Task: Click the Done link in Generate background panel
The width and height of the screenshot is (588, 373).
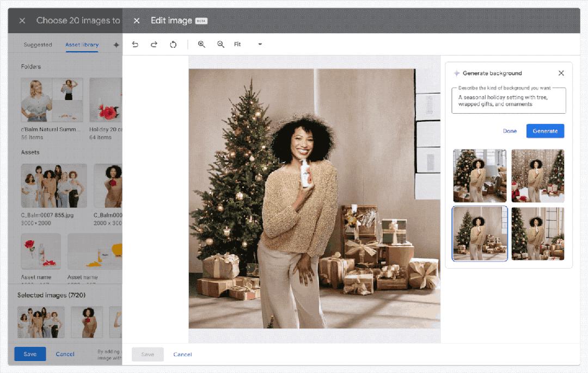Action: (510, 130)
